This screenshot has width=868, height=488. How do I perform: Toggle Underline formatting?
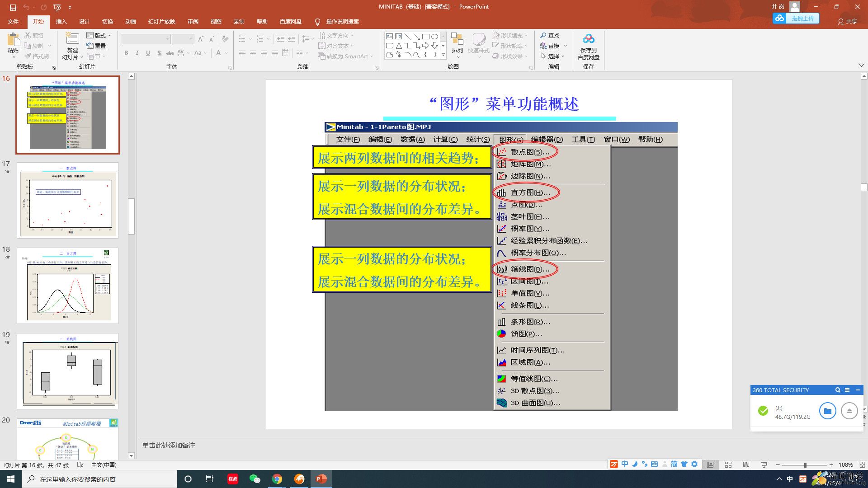[148, 53]
